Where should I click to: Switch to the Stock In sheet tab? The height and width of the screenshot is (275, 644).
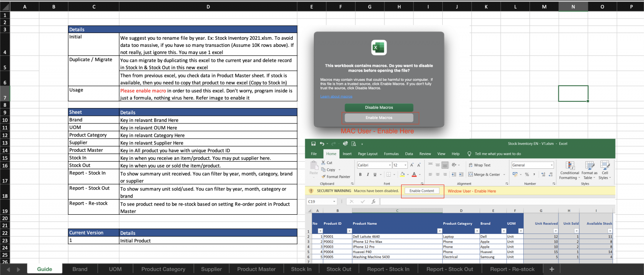pos(301,269)
